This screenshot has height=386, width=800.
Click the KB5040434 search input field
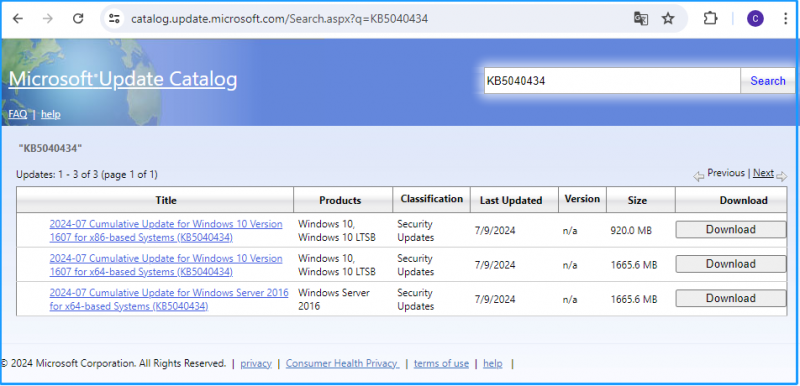click(x=612, y=81)
